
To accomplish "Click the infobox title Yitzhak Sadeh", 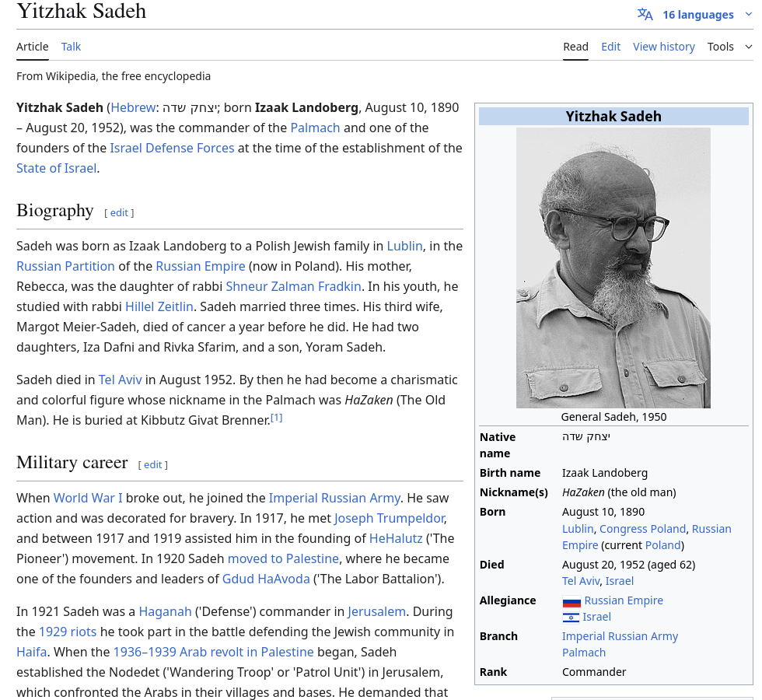I will click(x=613, y=117).
